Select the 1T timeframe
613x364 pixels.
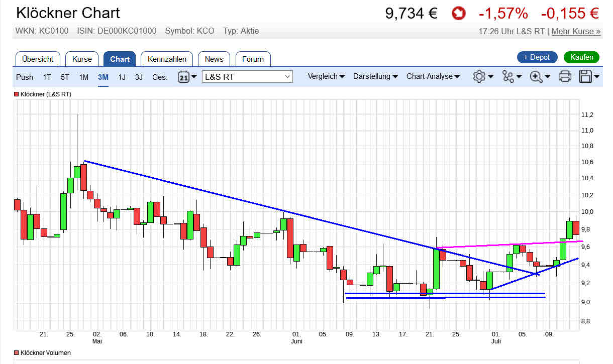tap(47, 77)
